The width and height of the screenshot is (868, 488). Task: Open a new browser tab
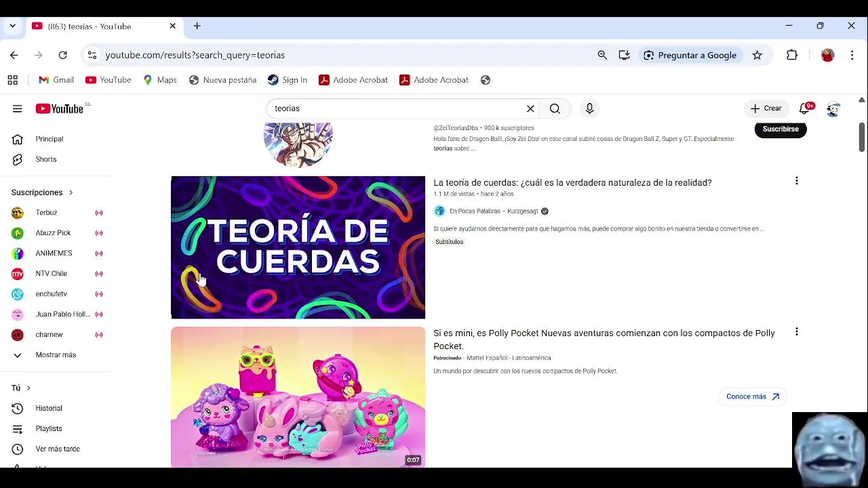point(197,26)
